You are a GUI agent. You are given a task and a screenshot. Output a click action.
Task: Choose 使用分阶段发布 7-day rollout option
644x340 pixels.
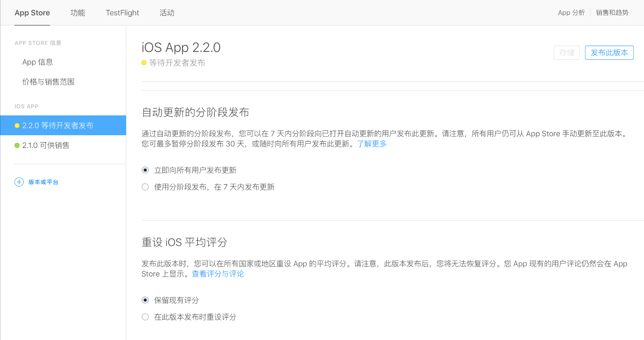tap(145, 187)
